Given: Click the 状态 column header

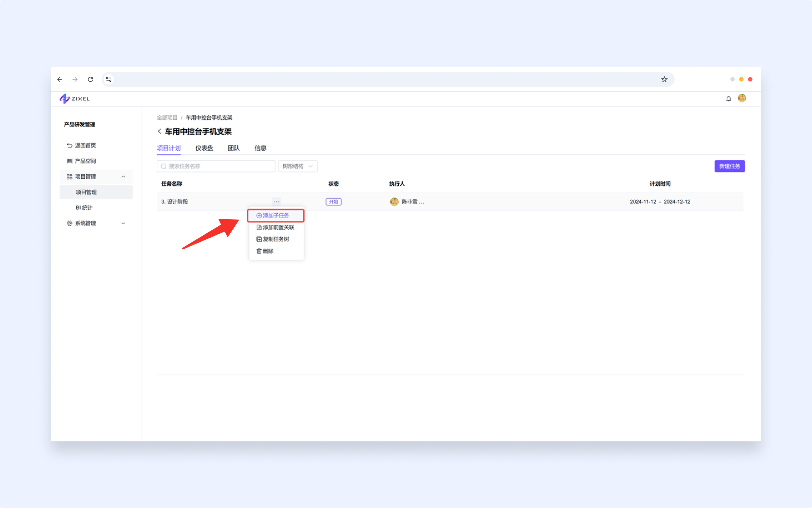Looking at the screenshot, I should pyautogui.click(x=334, y=184).
